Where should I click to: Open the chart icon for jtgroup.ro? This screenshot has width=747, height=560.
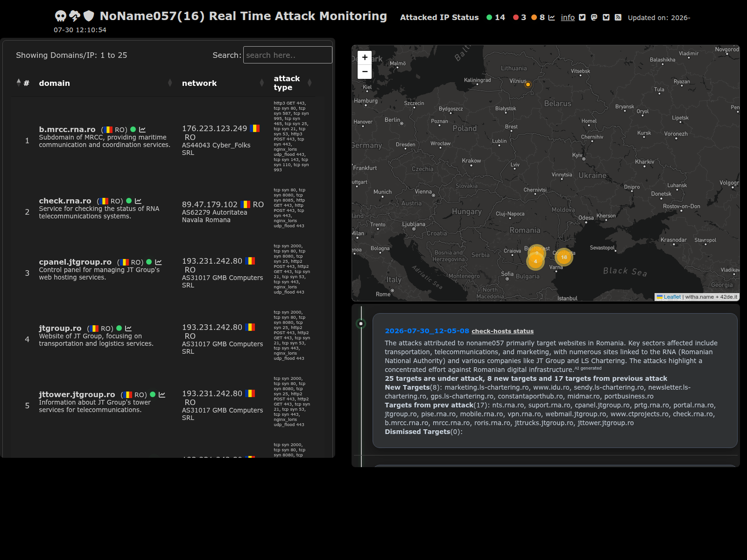pos(128,329)
